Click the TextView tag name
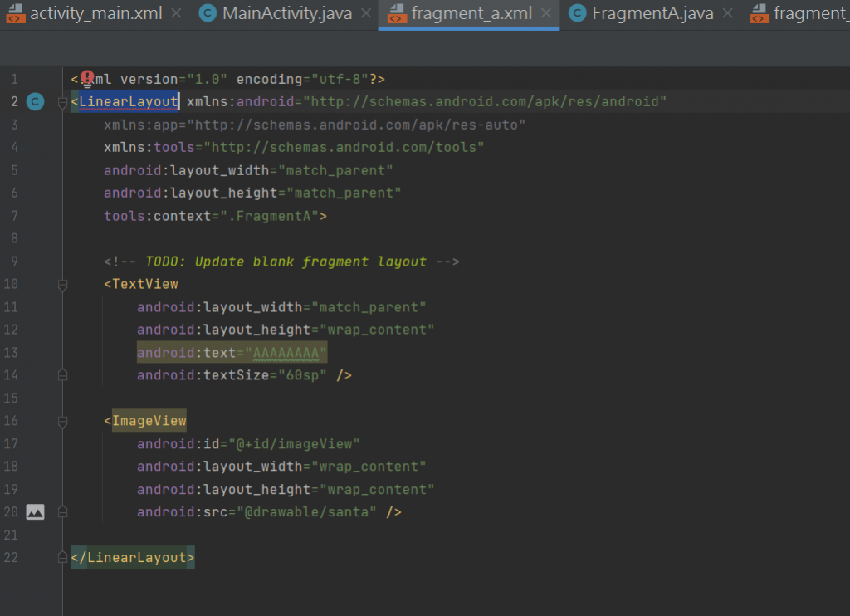 (x=145, y=284)
